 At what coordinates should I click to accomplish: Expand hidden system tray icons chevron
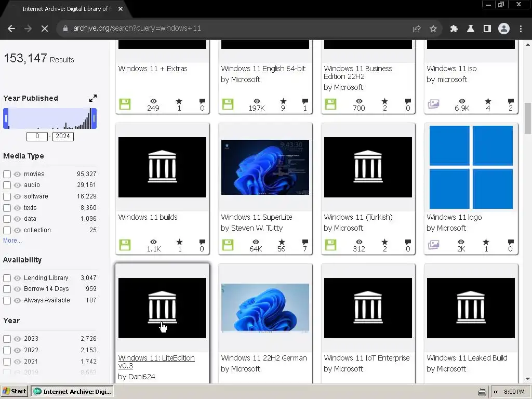[496, 392]
